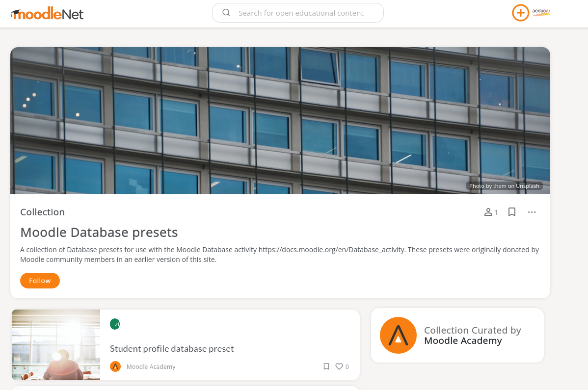Click the Moodle Academy avatar on resource card
Screen dimensions: 588x390
pos(115,366)
